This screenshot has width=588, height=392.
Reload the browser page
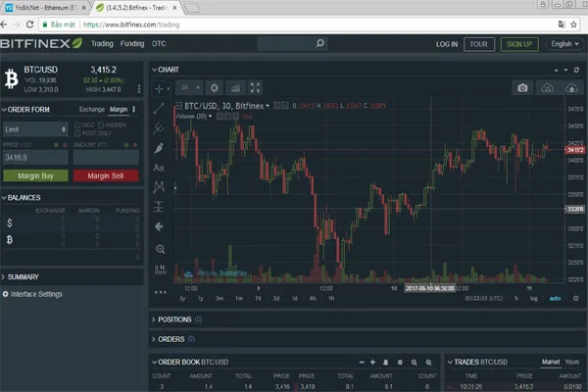coord(29,24)
